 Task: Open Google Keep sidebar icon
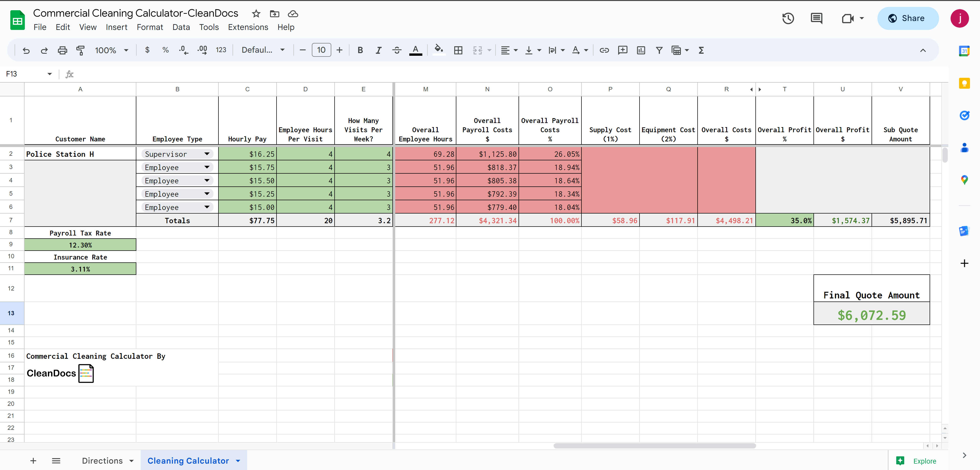(x=964, y=83)
